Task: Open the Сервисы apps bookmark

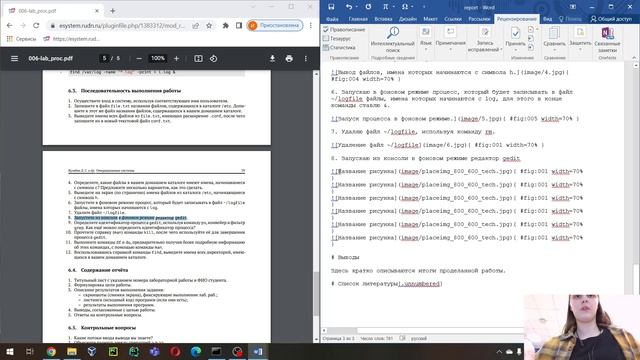Action: [22, 39]
